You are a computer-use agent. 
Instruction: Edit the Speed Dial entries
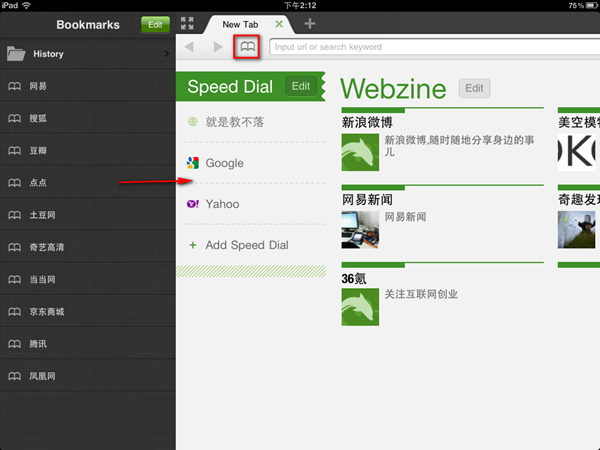(301, 86)
